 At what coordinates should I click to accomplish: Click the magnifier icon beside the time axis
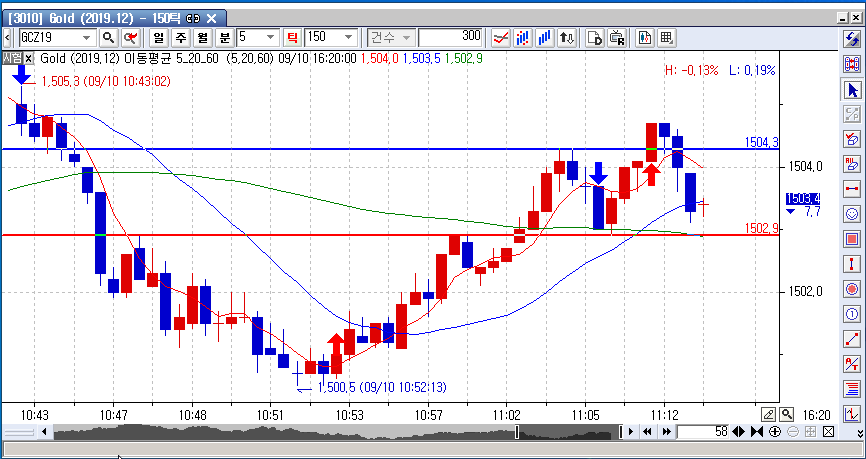coord(788,414)
